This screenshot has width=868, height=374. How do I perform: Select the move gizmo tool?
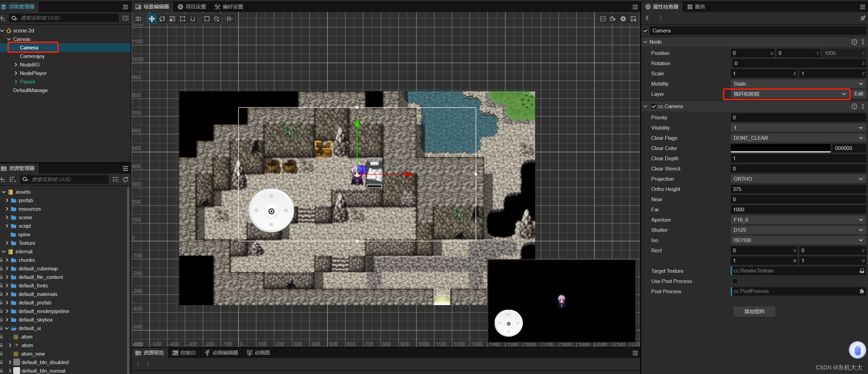coord(152,19)
